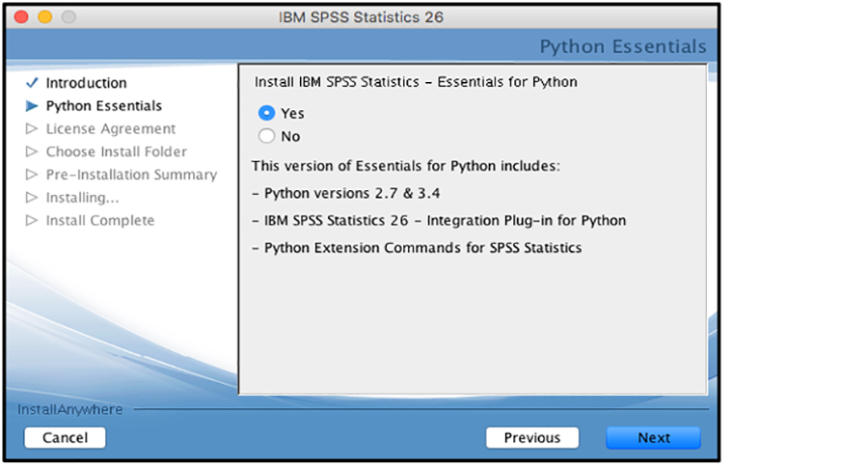Click the Previous button
868x466 pixels.
point(532,438)
